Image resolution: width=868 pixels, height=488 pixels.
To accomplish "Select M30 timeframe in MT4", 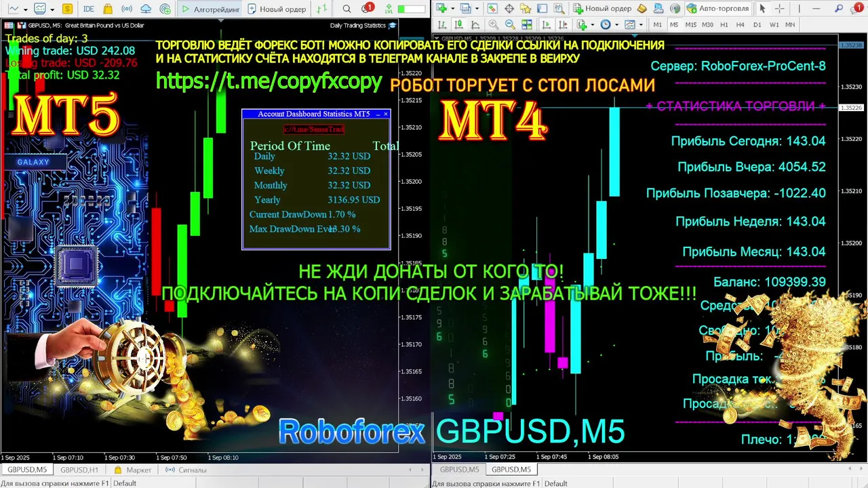I will (707, 24).
